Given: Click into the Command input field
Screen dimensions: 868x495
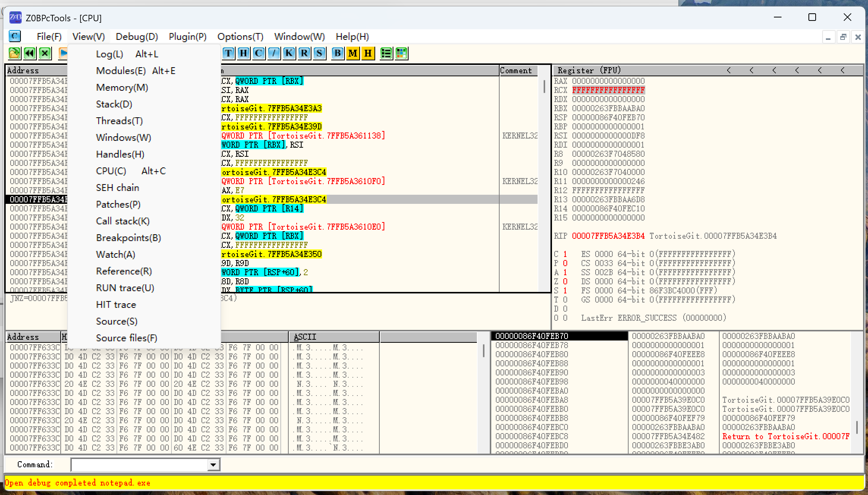Looking at the screenshot, I should click(140, 465).
